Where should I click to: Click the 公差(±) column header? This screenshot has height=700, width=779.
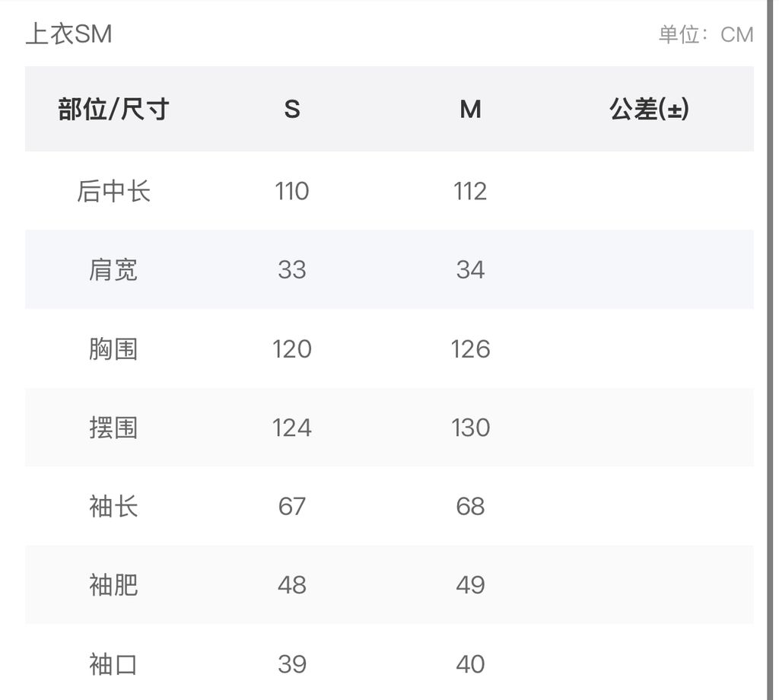[x=649, y=110]
